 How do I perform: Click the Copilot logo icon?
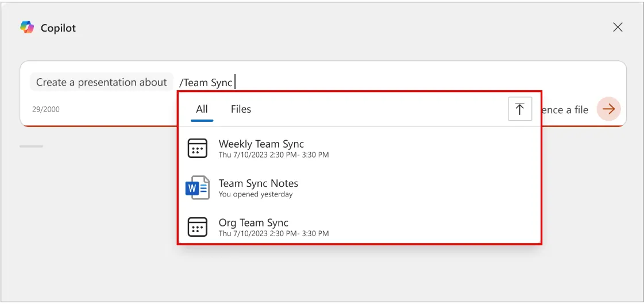click(27, 28)
